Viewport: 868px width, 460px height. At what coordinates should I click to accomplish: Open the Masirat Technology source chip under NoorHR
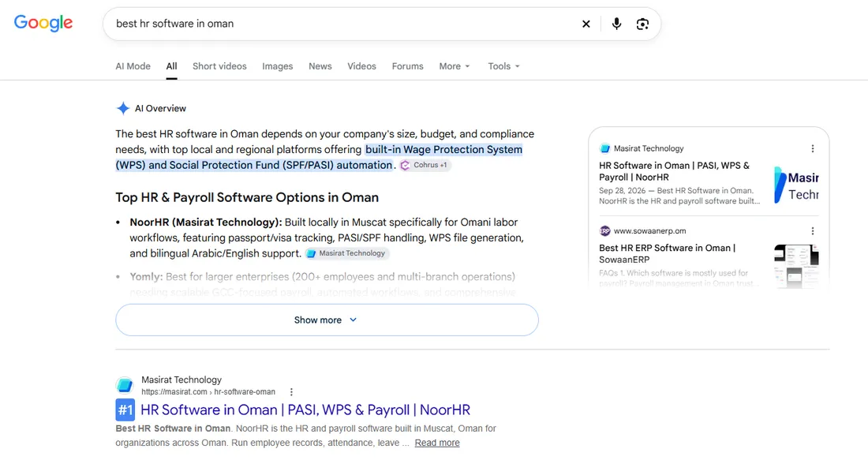[x=346, y=253]
